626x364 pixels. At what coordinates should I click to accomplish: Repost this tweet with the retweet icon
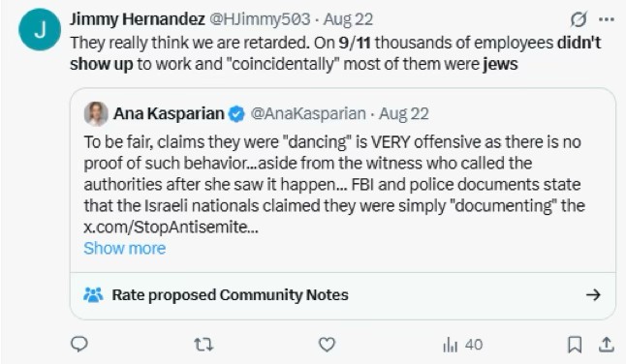[x=203, y=345]
